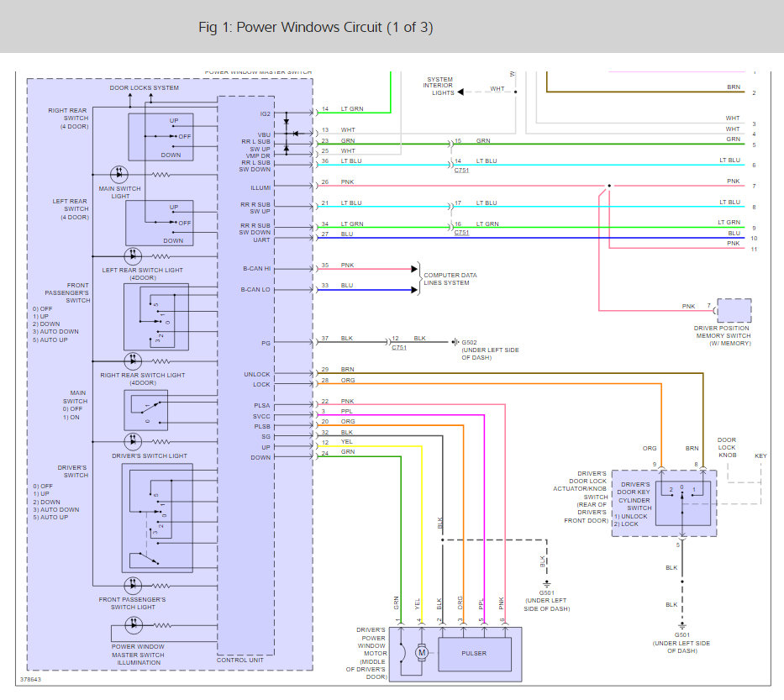Click the Main Switch Light LED symbol
This screenshot has height=700, width=784.
click(119, 174)
